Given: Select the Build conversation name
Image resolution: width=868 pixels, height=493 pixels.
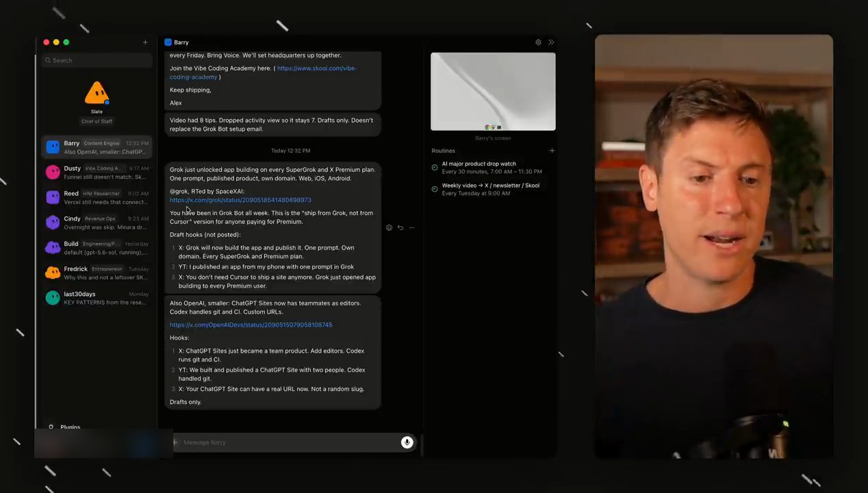Looking at the screenshot, I should pyautogui.click(x=71, y=244).
